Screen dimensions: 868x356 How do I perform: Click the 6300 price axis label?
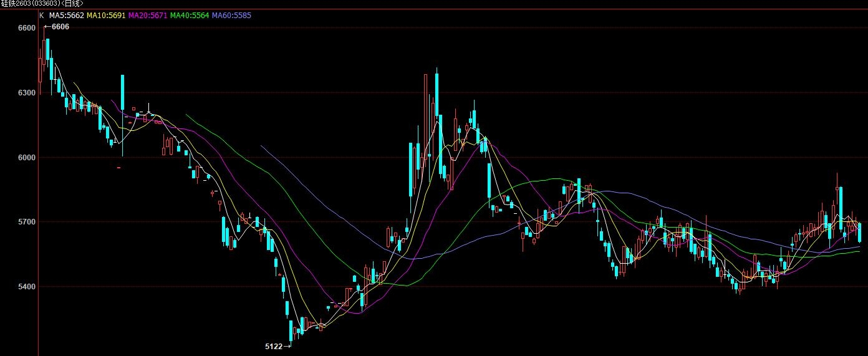point(27,93)
